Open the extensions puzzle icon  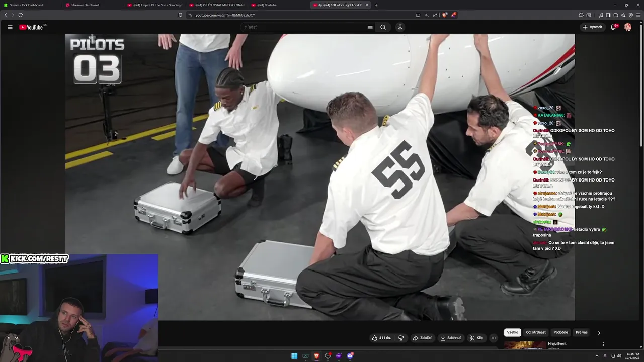tap(581, 15)
